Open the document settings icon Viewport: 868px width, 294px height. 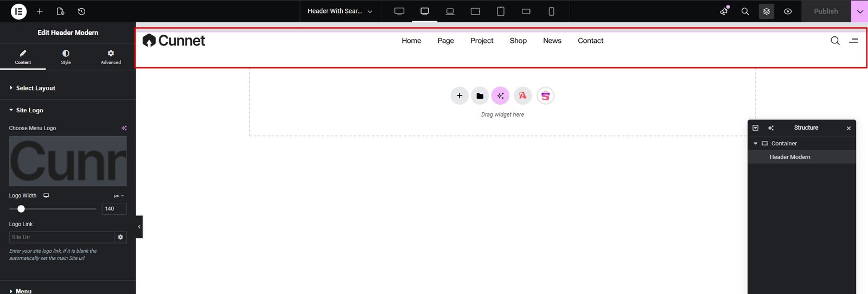tap(60, 11)
